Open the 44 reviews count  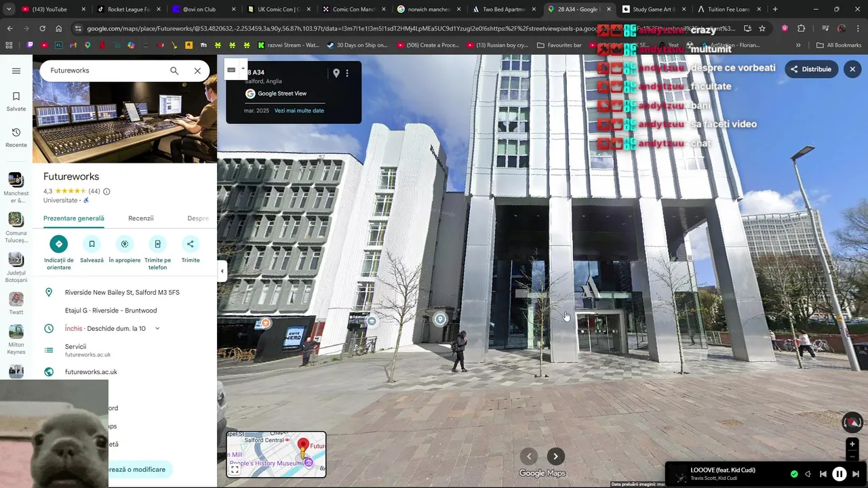pyautogui.click(x=94, y=191)
